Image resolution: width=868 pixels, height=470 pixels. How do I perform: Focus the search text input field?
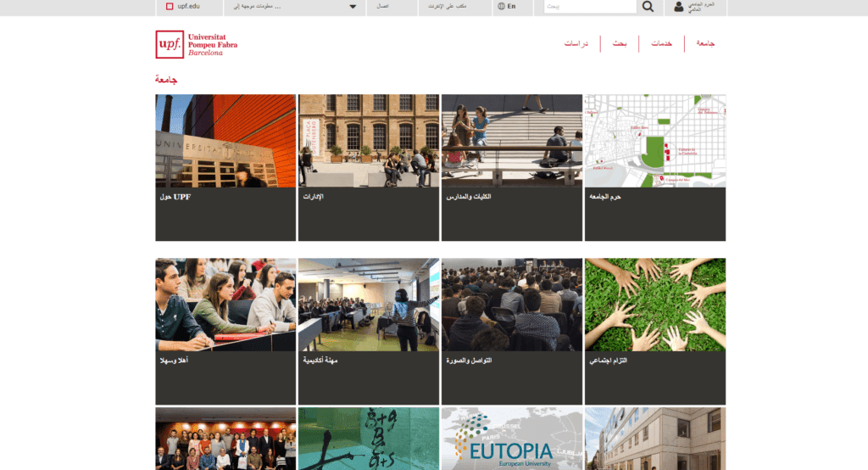coord(590,7)
